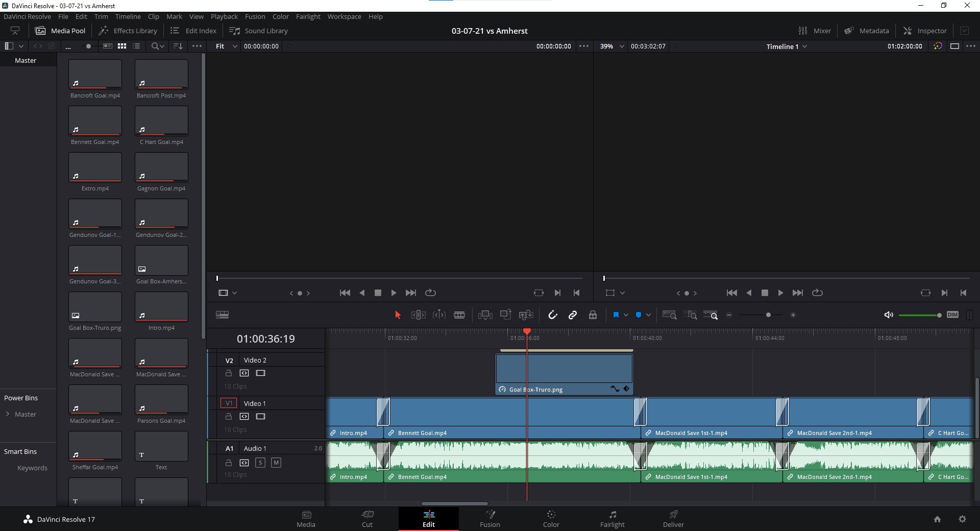Adjust the media pool thumbnail size slider

pos(88,46)
